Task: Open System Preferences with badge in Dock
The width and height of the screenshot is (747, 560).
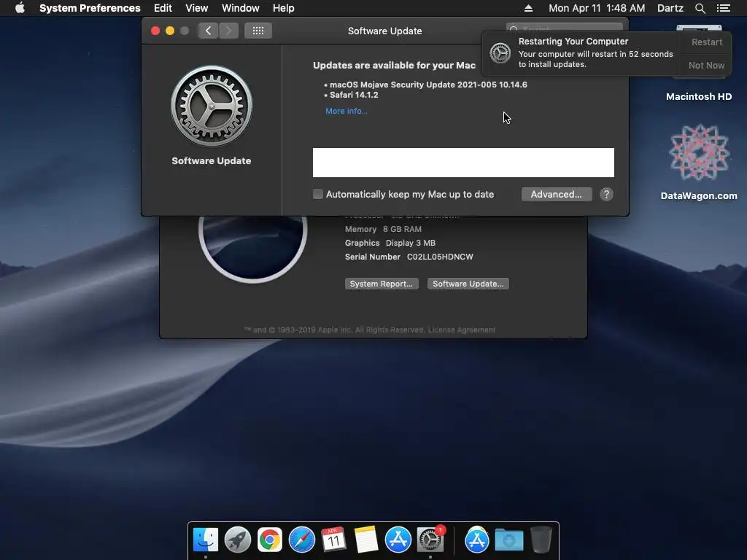Action: 430,540
